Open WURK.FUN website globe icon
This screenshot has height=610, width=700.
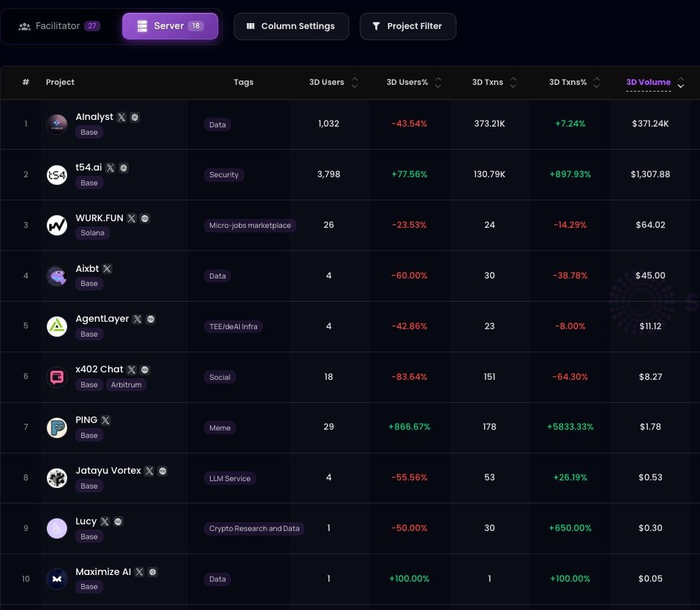click(x=144, y=218)
